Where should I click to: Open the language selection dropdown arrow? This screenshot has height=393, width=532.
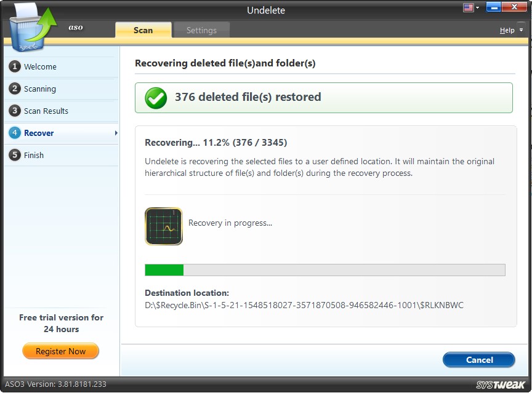point(476,7)
